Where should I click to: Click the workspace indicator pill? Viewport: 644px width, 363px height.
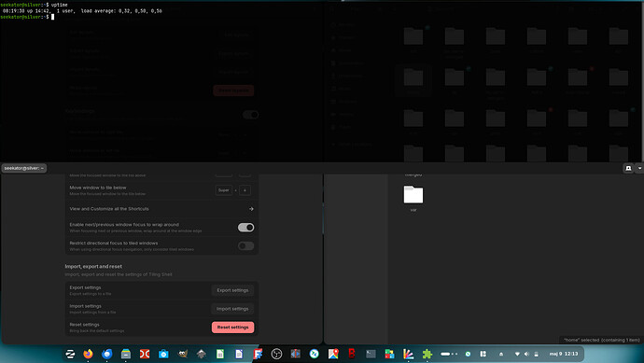(x=449, y=354)
